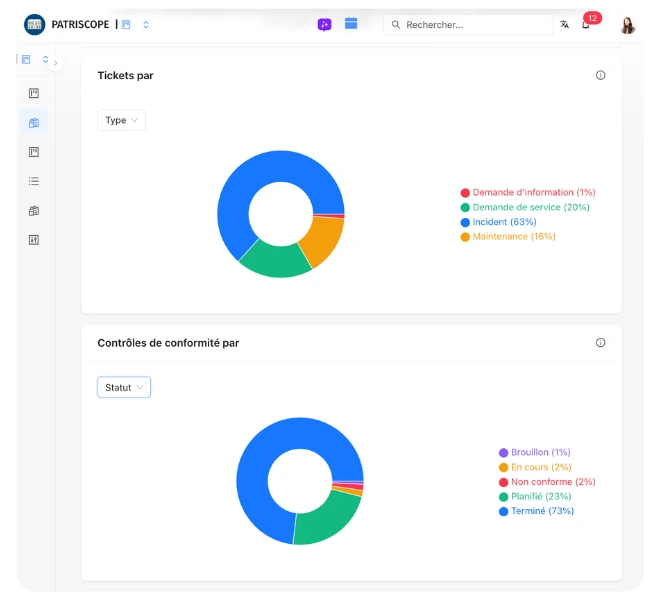Click the Patriscope logo

35,24
